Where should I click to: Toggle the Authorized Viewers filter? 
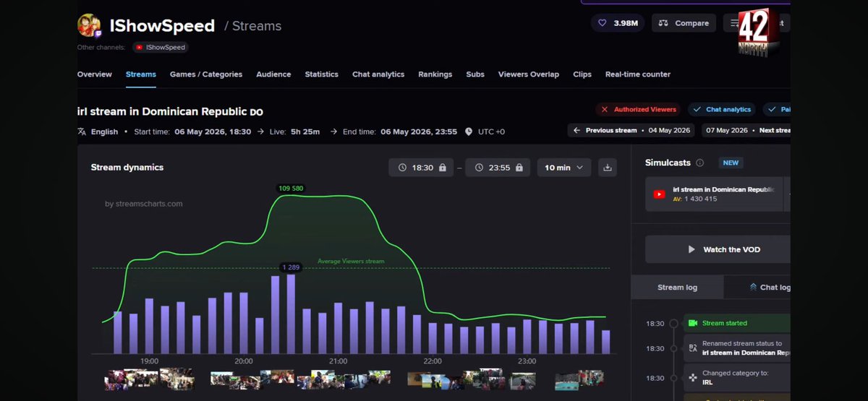click(x=639, y=110)
